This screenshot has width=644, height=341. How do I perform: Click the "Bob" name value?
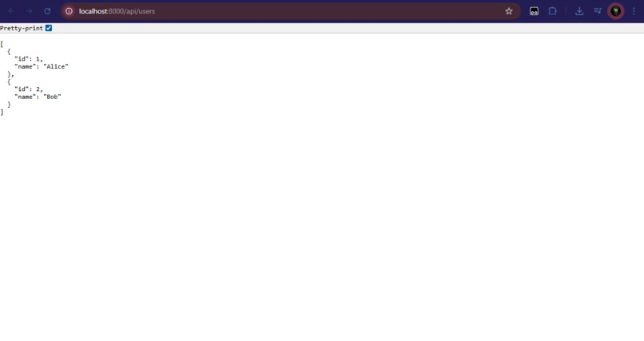pyautogui.click(x=52, y=97)
